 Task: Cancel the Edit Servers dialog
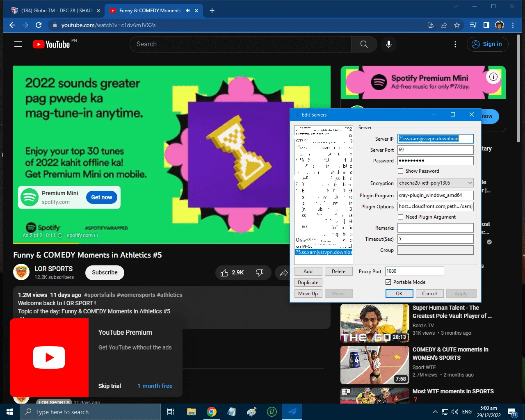coord(429,294)
